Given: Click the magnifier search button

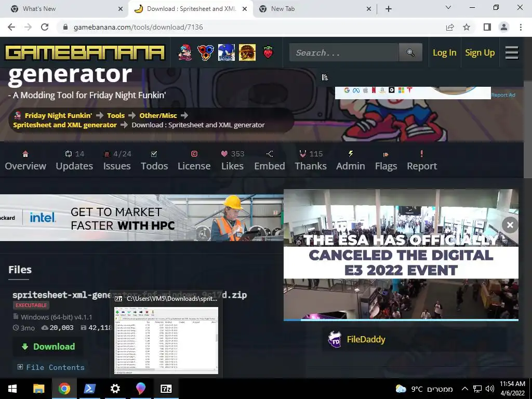Looking at the screenshot, I should 410,52.
